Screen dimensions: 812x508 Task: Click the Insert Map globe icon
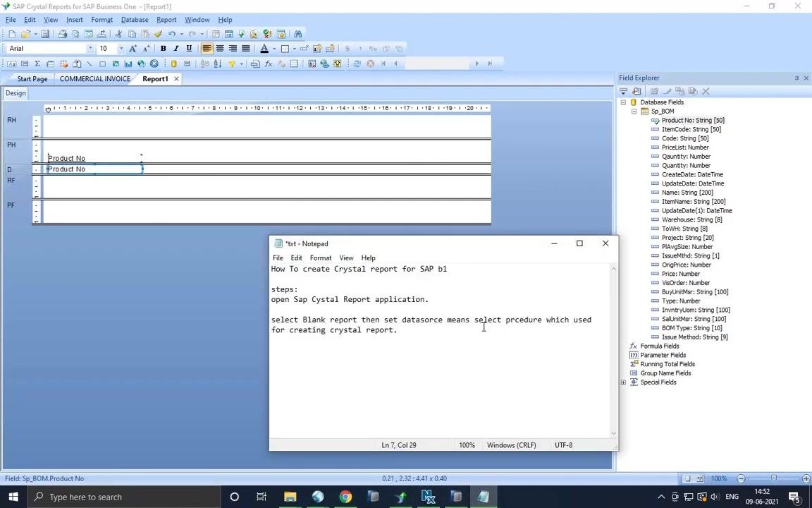coord(142,64)
